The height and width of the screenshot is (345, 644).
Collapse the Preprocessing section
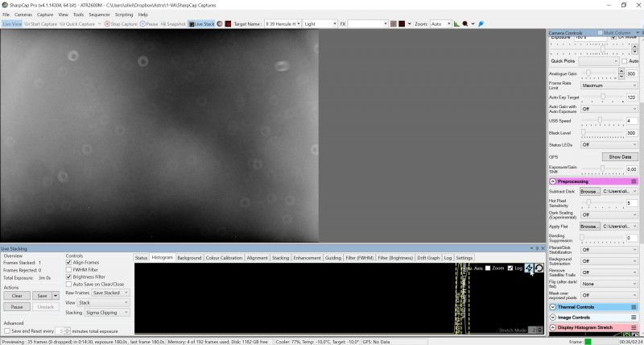553,181
